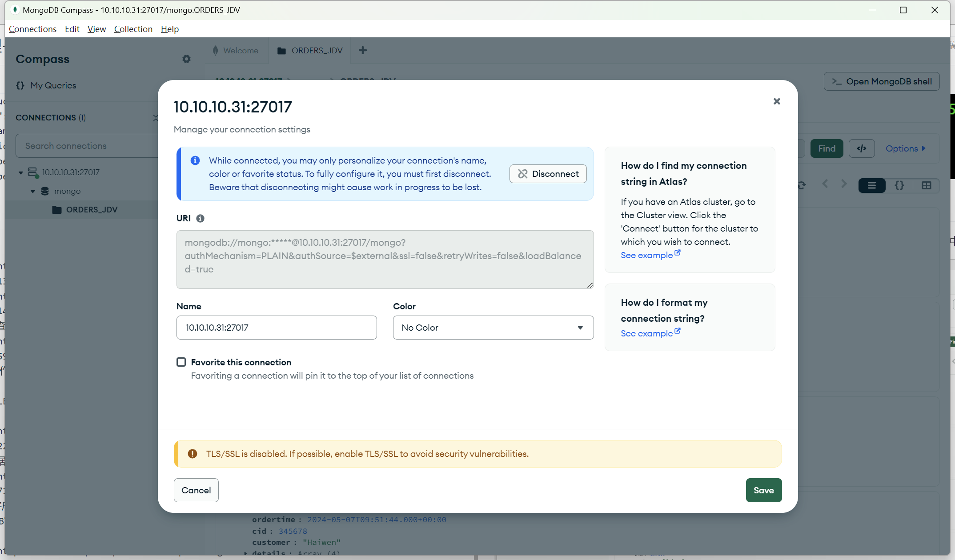955x560 pixels.
Task: Click the connection Name input field
Action: [x=277, y=328]
